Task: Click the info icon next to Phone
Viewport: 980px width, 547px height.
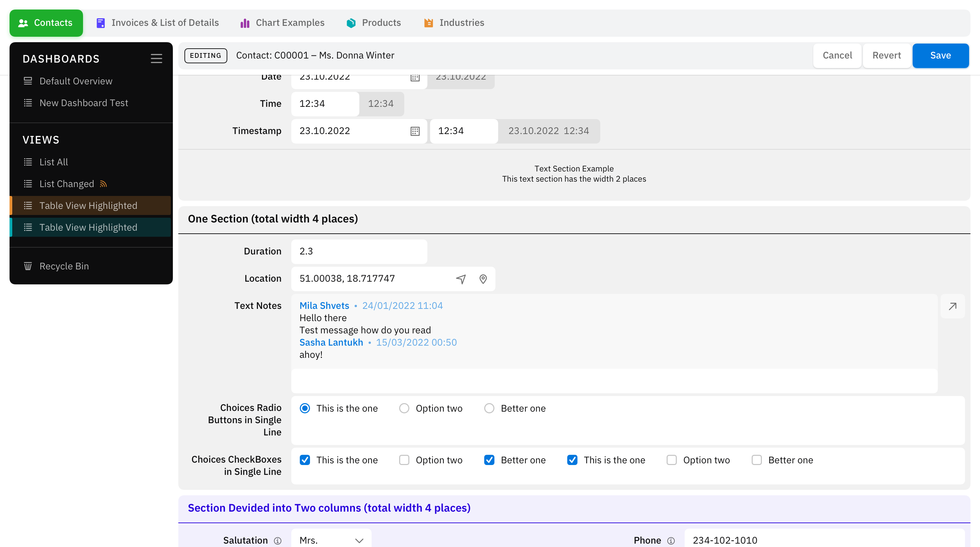Action: [671, 541]
